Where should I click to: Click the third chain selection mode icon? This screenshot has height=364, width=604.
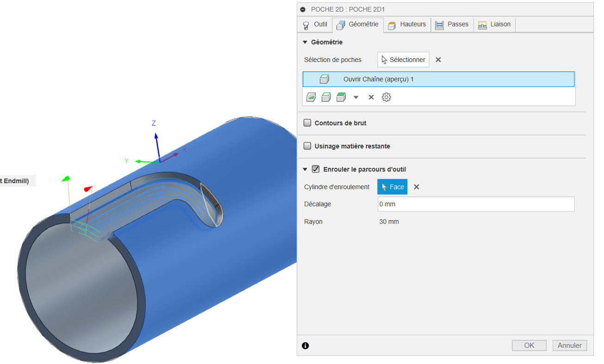(341, 97)
